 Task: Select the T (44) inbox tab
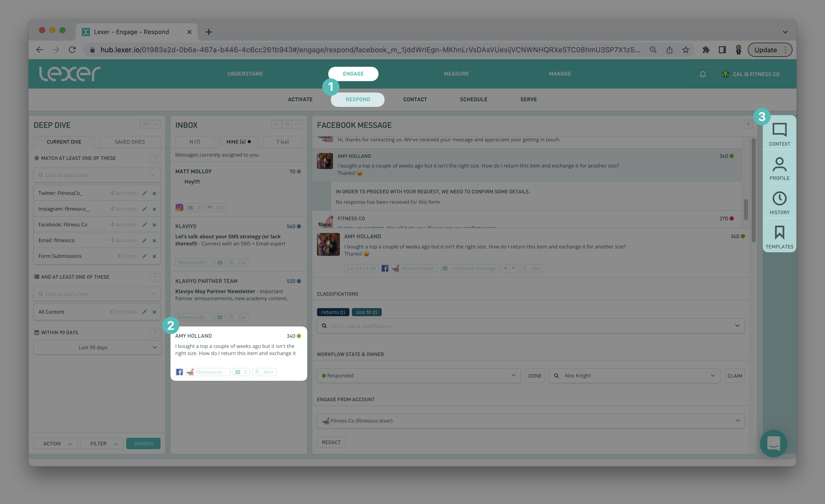pyautogui.click(x=282, y=142)
